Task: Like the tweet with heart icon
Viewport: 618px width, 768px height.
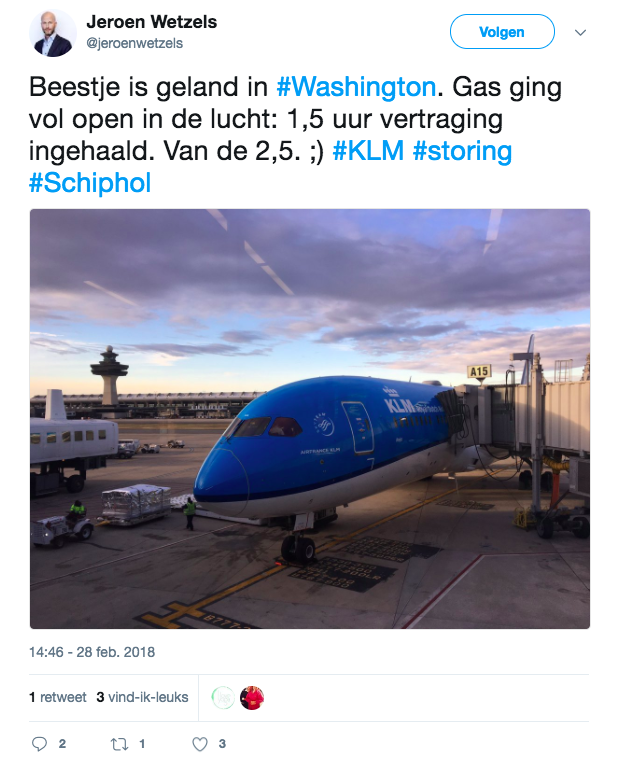Action: click(199, 744)
